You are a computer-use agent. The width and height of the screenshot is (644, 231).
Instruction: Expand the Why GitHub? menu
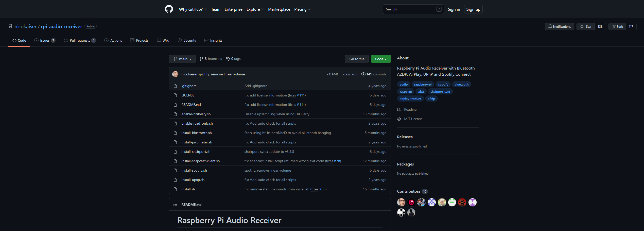193,9
